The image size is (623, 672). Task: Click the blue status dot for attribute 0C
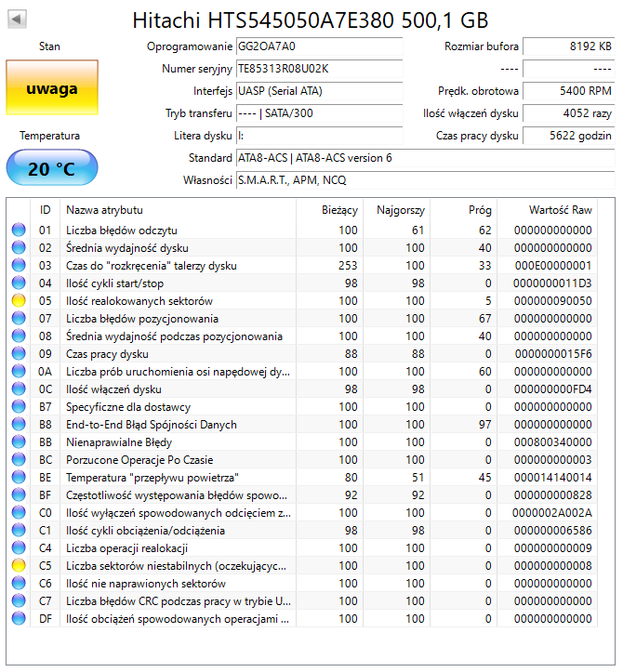19,389
